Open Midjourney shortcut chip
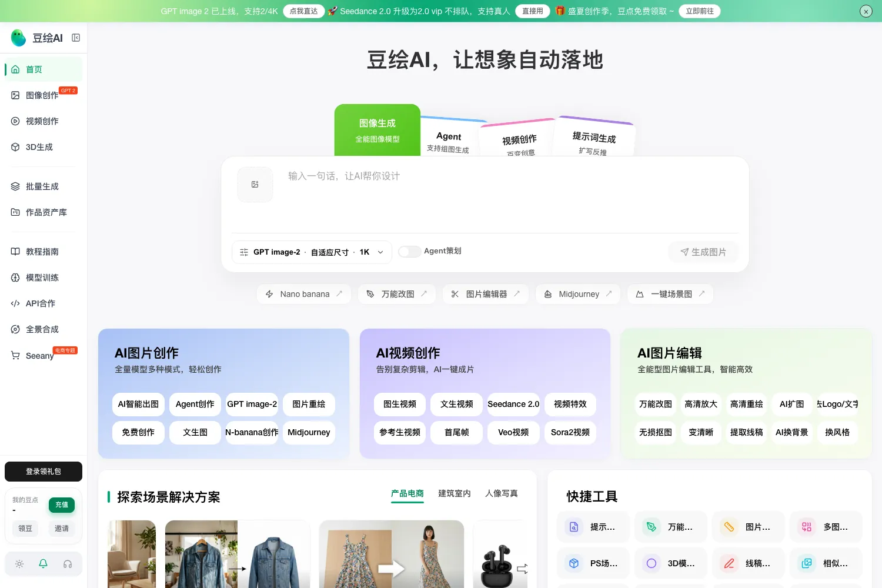Image resolution: width=882 pixels, height=588 pixels. (578, 294)
